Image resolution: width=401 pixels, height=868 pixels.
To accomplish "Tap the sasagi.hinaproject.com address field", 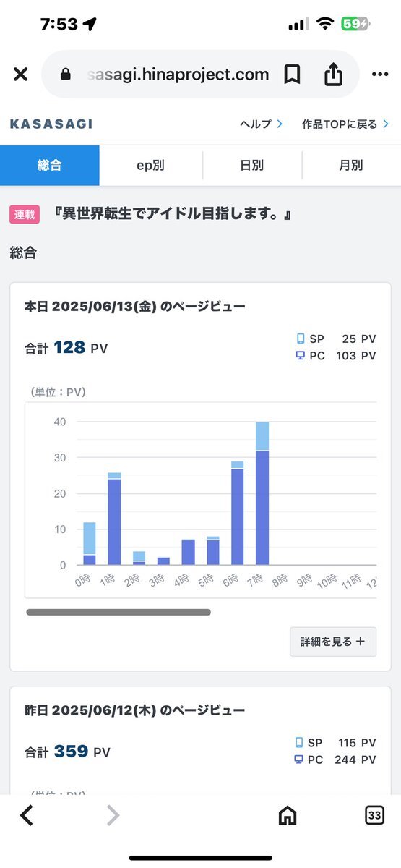I will pyautogui.click(x=178, y=75).
